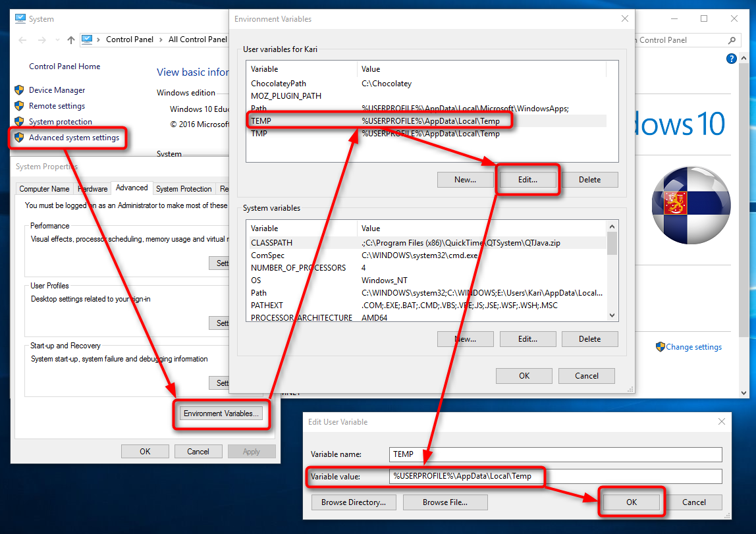Open the Device Manager link
The width and height of the screenshot is (756, 534).
57,90
